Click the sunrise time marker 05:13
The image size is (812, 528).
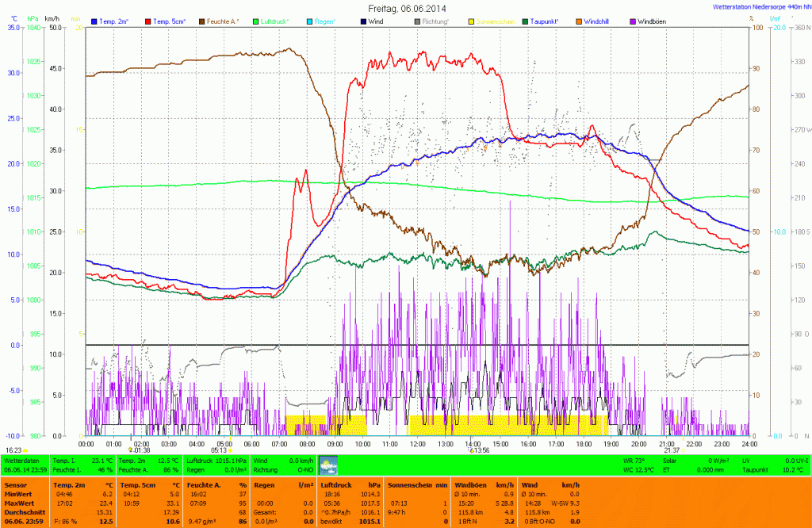coord(220,450)
